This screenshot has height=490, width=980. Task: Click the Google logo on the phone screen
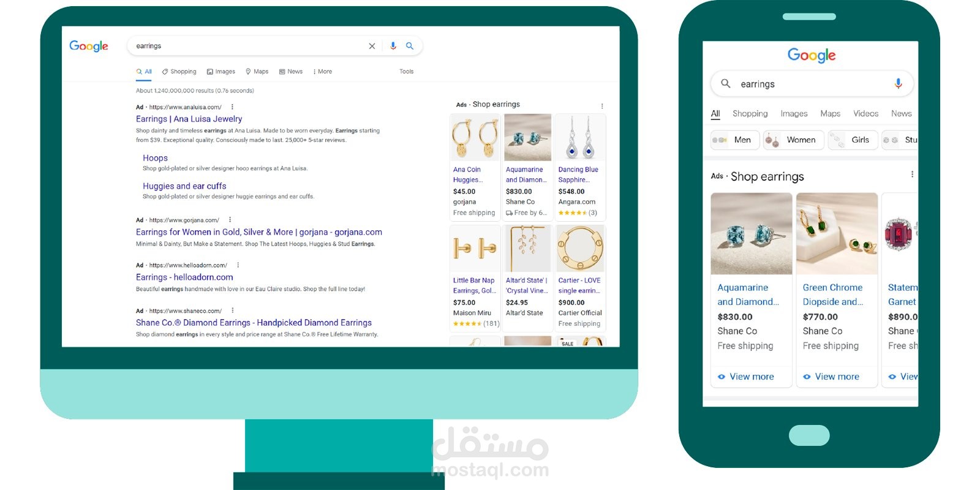(812, 56)
